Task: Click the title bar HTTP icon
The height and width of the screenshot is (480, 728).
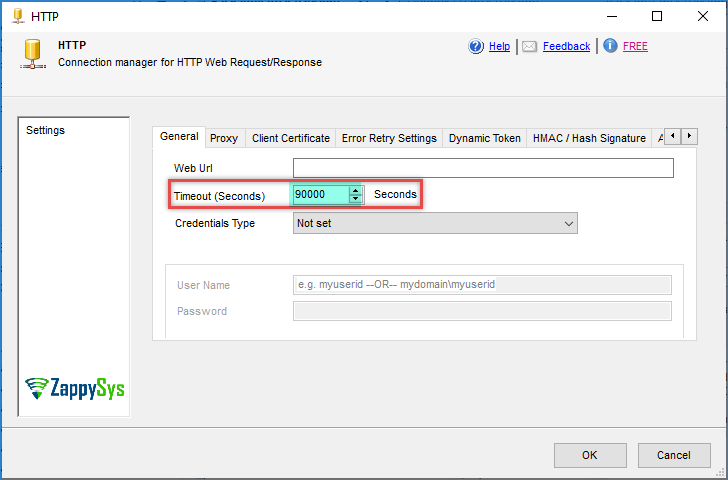Action: pyautogui.click(x=17, y=16)
